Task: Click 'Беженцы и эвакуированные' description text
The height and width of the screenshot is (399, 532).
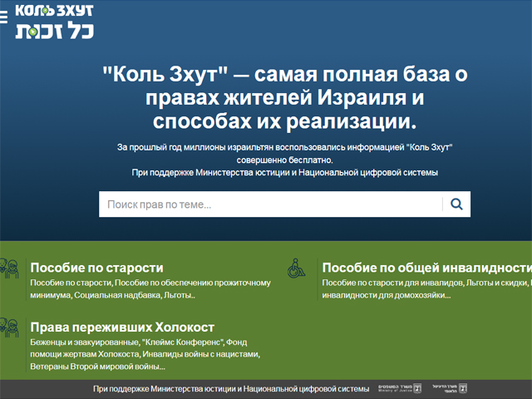Action: [145, 354]
